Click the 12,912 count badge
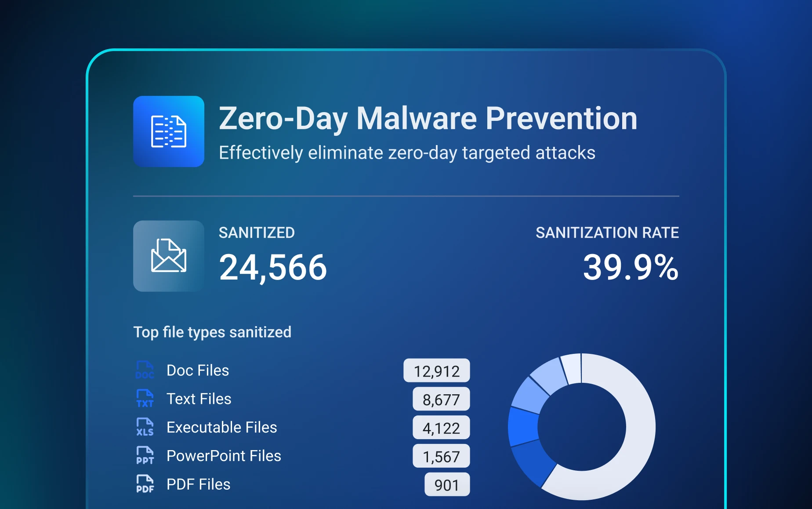812x509 pixels. (x=437, y=371)
